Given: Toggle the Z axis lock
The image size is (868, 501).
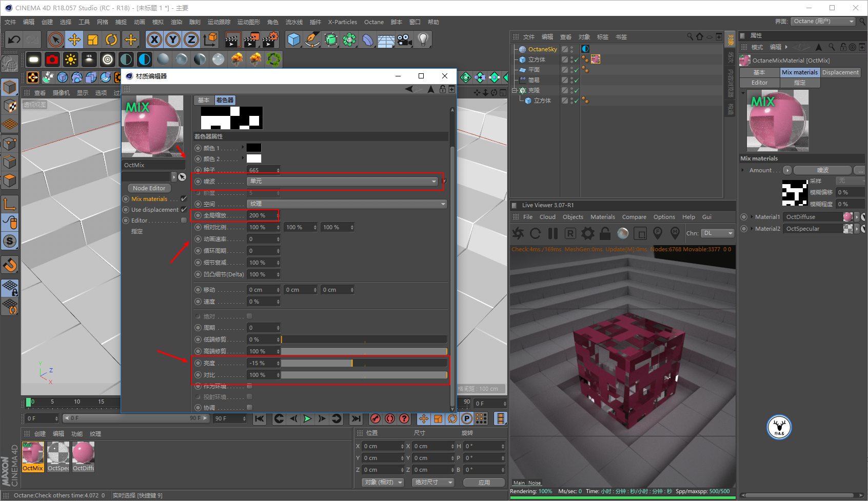Looking at the screenshot, I should coord(191,39).
